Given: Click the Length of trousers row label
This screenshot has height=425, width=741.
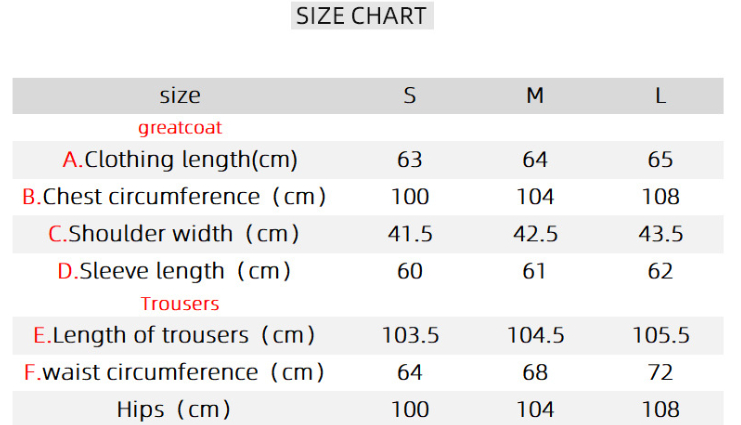Looking at the screenshot, I should tap(175, 335).
